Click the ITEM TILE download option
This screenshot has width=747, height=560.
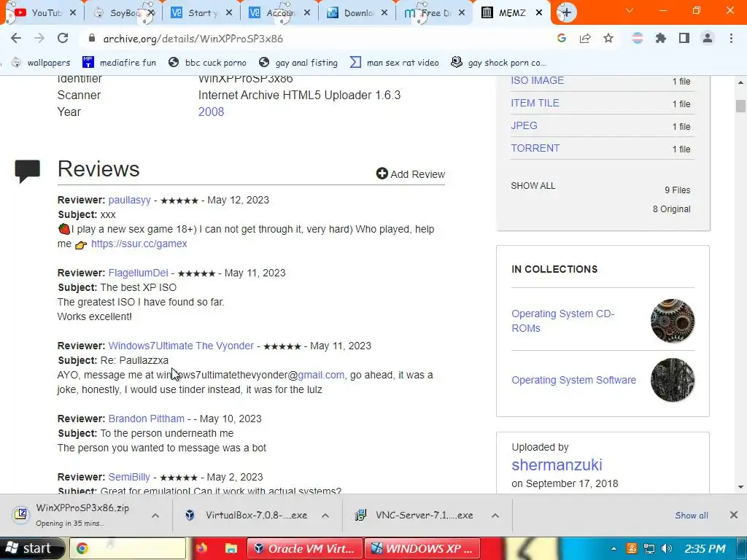point(535,103)
